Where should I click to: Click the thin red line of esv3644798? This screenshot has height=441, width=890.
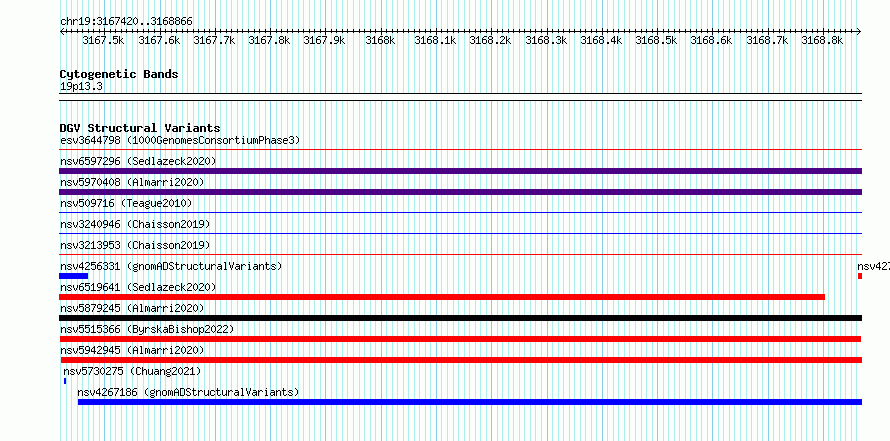(461, 150)
